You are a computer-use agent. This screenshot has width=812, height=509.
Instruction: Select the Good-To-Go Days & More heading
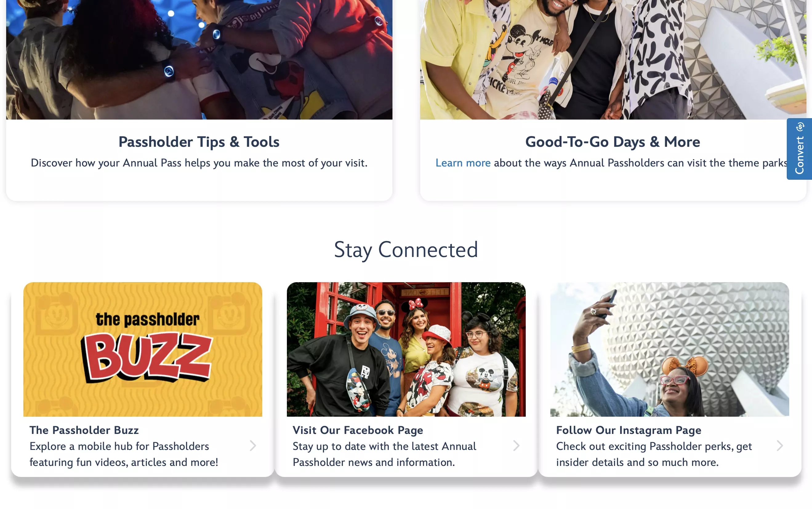pyautogui.click(x=613, y=142)
